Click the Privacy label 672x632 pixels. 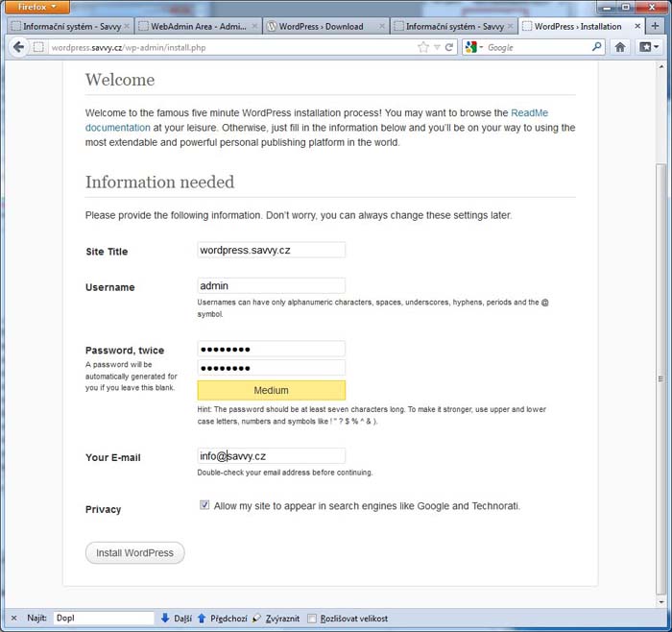104,509
